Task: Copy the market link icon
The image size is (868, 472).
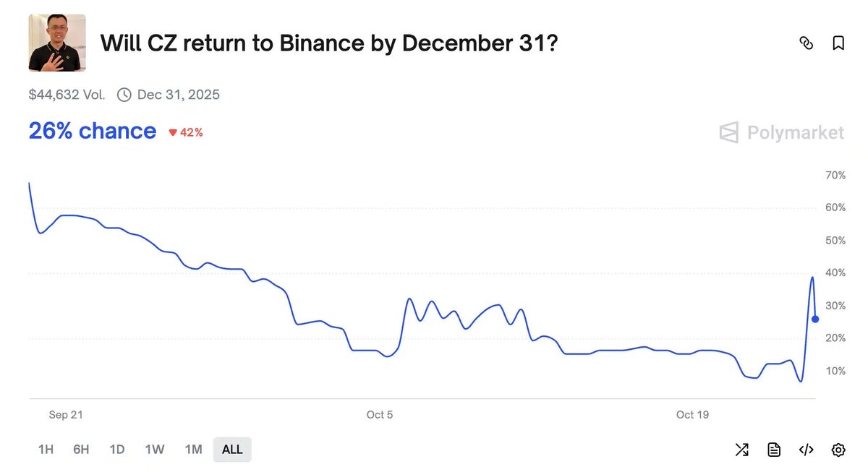Action: tap(806, 43)
